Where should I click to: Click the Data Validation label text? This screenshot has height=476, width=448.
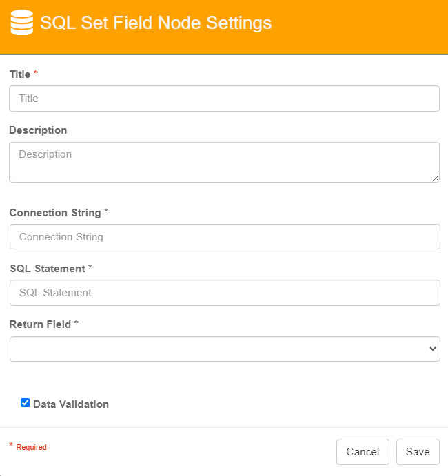click(x=71, y=404)
